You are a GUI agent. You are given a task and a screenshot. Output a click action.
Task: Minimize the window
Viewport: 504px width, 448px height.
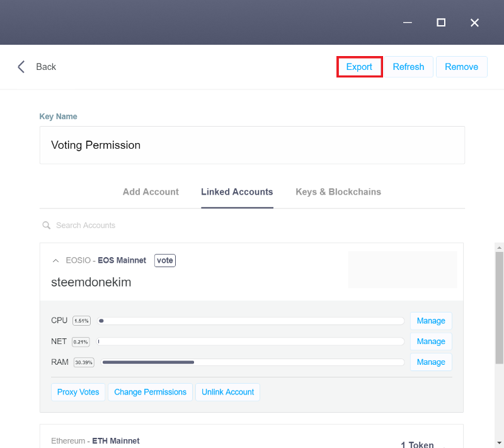[x=408, y=23]
